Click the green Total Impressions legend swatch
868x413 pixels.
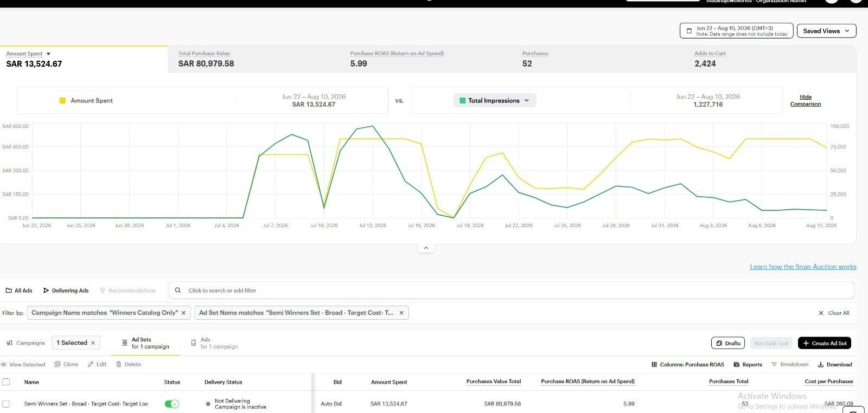click(462, 100)
